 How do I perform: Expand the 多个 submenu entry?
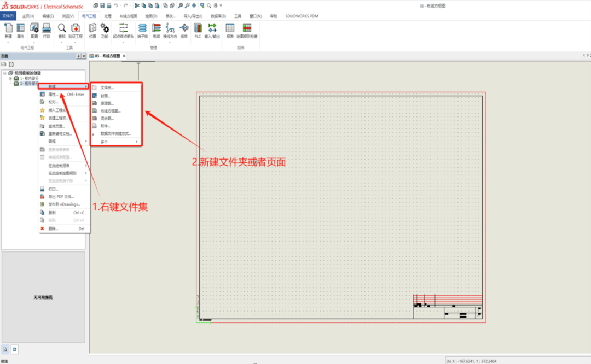point(103,142)
